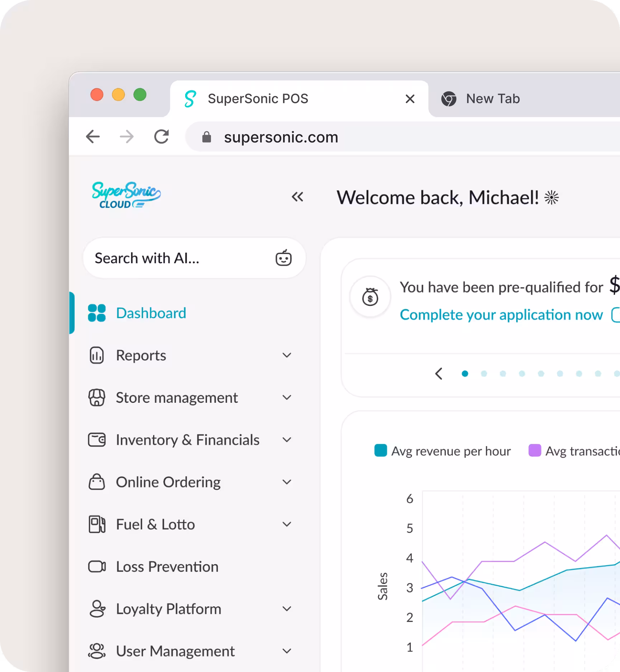Close the browser window with red button
620x672 pixels.
click(x=97, y=95)
